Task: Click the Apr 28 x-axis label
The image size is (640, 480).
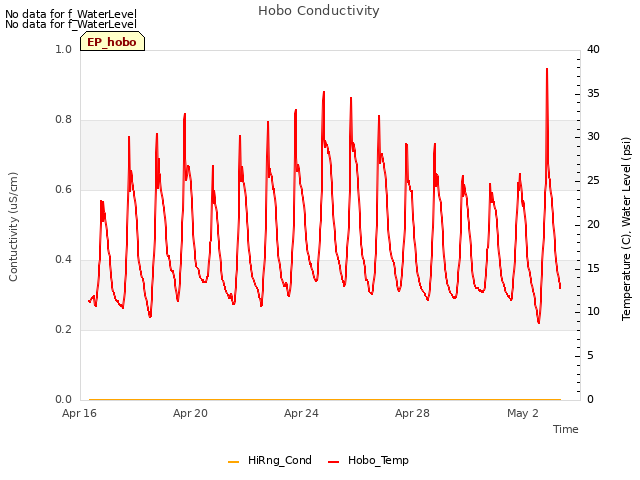Action: pyautogui.click(x=412, y=413)
